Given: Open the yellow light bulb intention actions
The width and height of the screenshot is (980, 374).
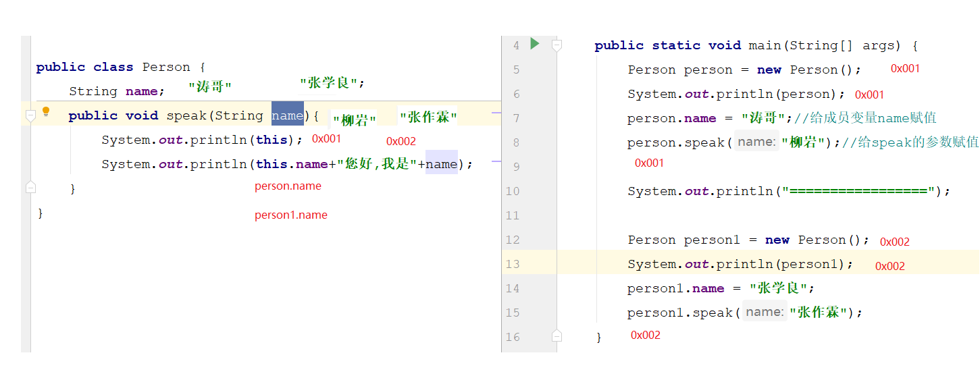Looking at the screenshot, I should tap(46, 111).
